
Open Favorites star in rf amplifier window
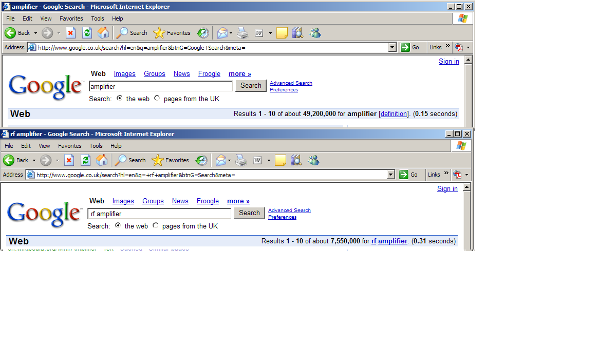[x=170, y=161]
